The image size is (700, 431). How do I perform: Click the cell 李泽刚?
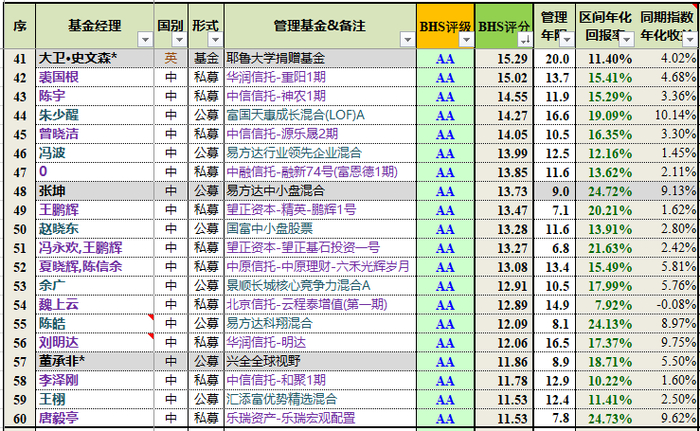(95, 380)
